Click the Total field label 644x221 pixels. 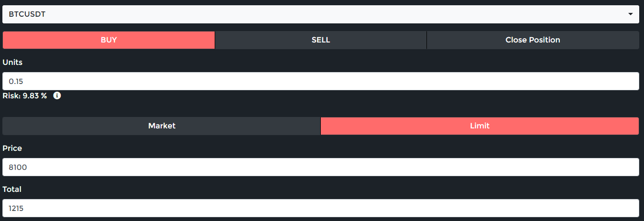tap(12, 189)
